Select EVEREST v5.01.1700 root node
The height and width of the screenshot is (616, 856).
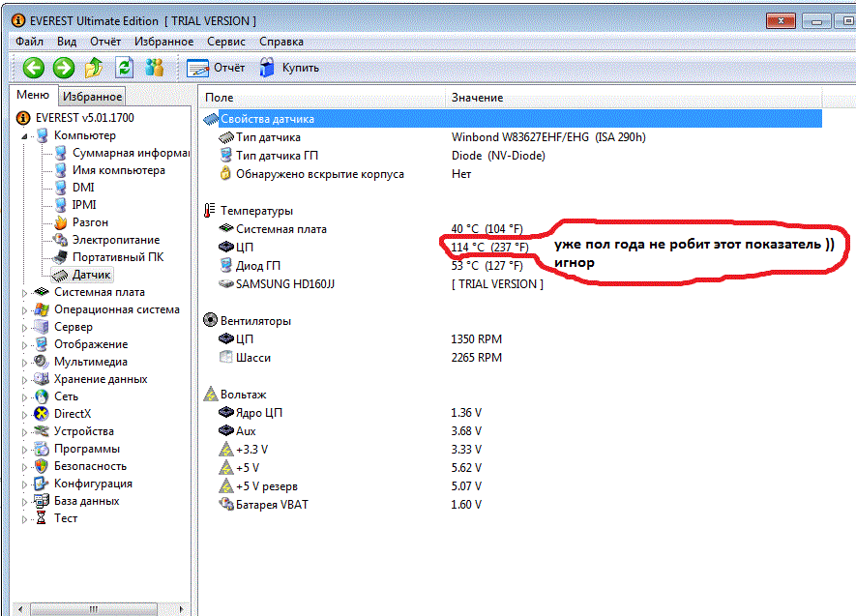(x=84, y=118)
